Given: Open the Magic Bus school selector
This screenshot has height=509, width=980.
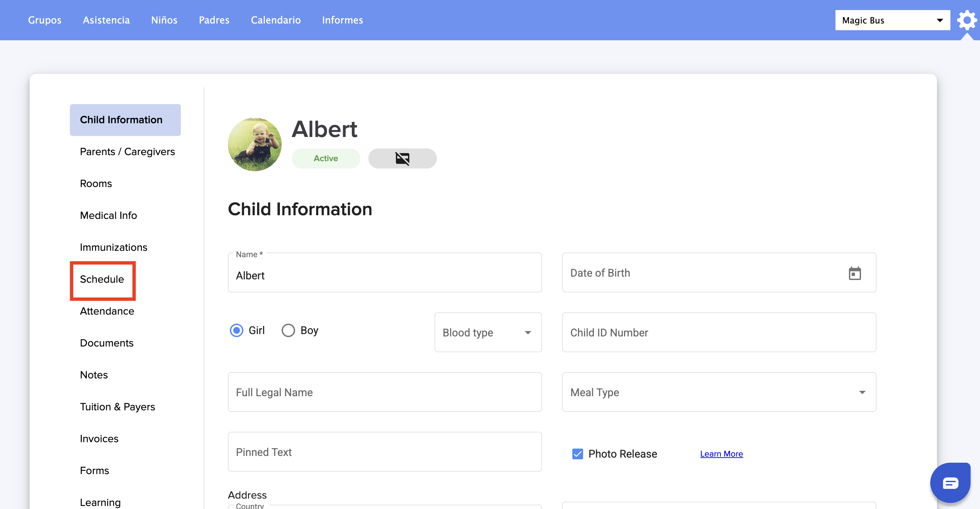Looking at the screenshot, I should click(x=892, y=20).
